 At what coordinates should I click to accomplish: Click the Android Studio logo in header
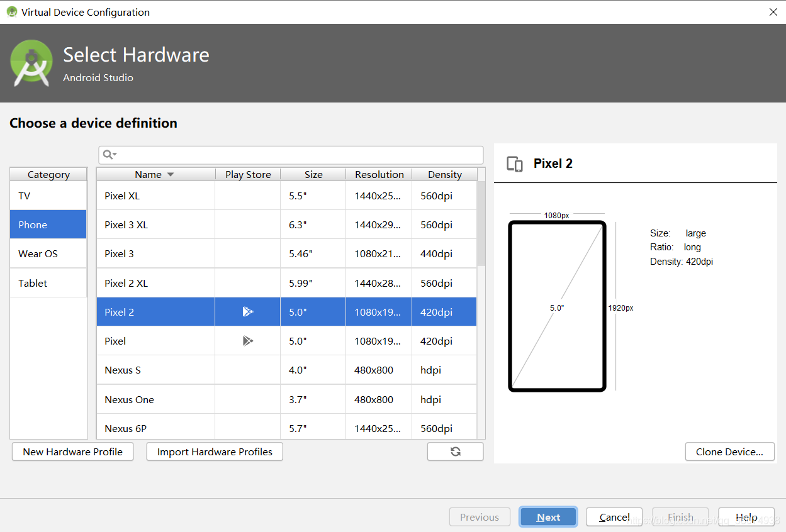coord(31,63)
